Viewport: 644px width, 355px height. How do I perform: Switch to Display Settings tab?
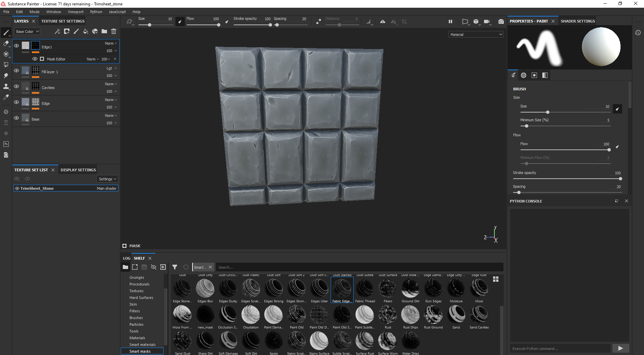(x=78, y=170)
